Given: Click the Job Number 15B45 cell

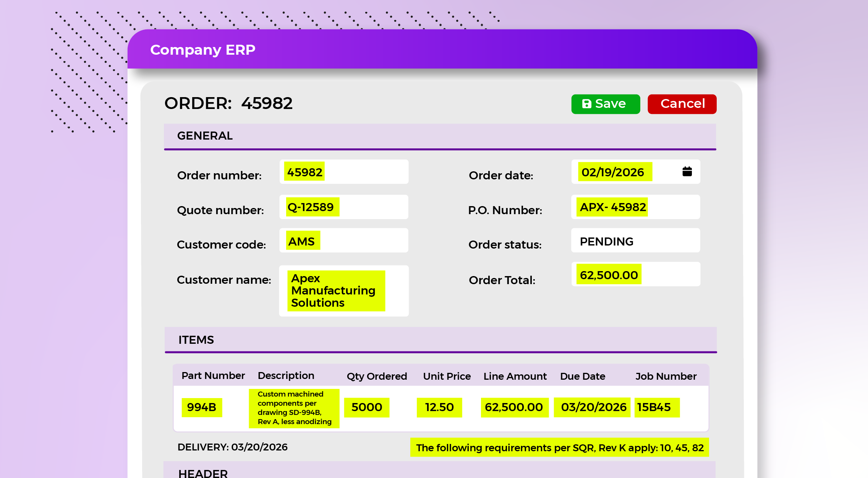Looking at the screenshot, I should (x=657, y=407).
